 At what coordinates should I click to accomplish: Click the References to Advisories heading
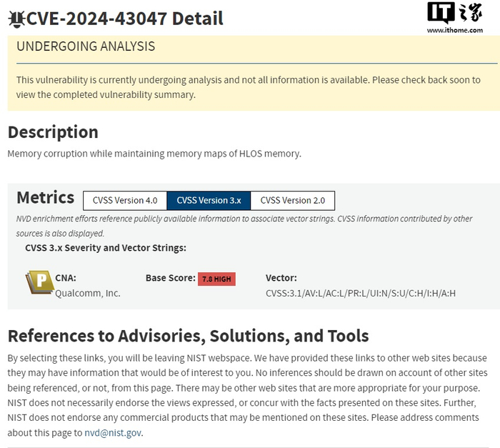pos(188,336)
